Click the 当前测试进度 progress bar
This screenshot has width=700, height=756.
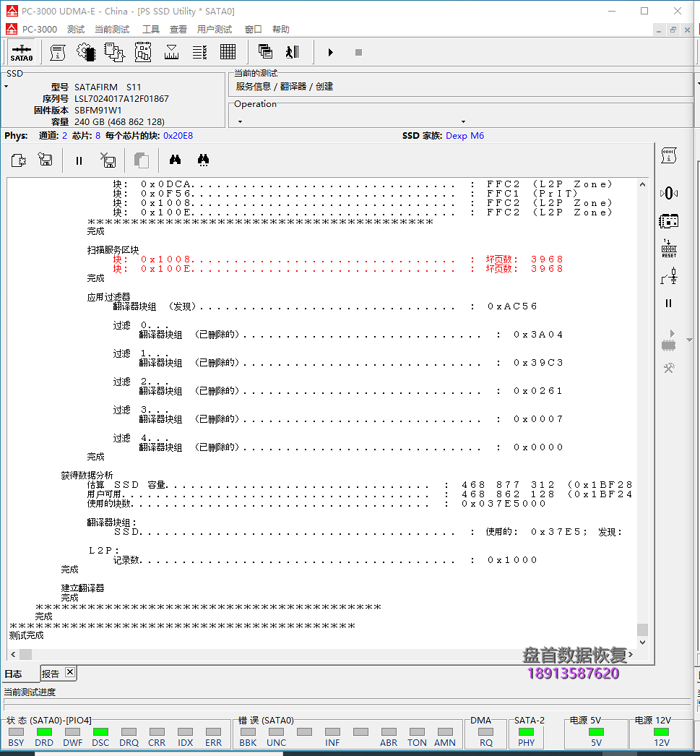point(347,704)
